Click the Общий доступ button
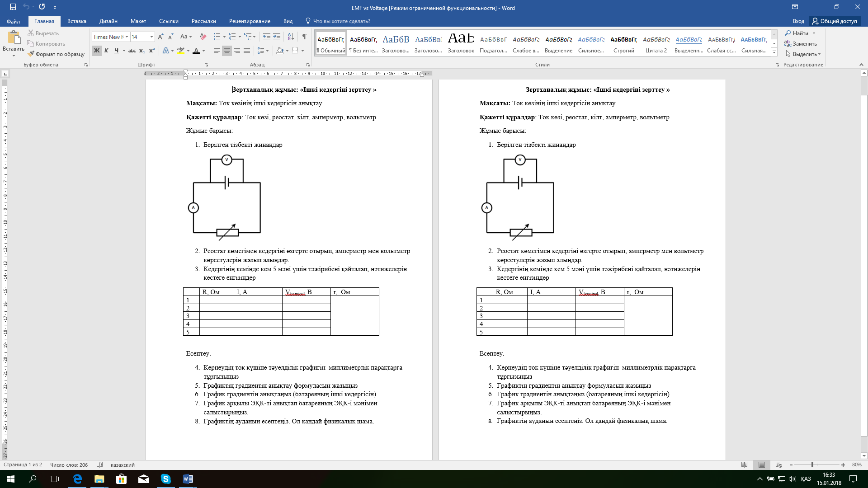Viewport: 868px width, 488px height. (x=835, y=21)
